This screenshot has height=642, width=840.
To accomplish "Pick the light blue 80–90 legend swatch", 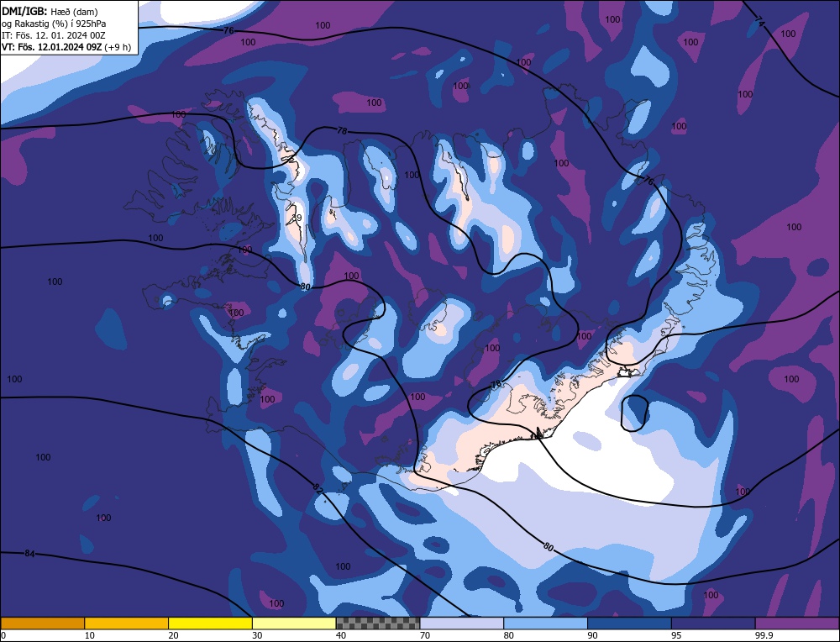I will (x=545, y=624).
